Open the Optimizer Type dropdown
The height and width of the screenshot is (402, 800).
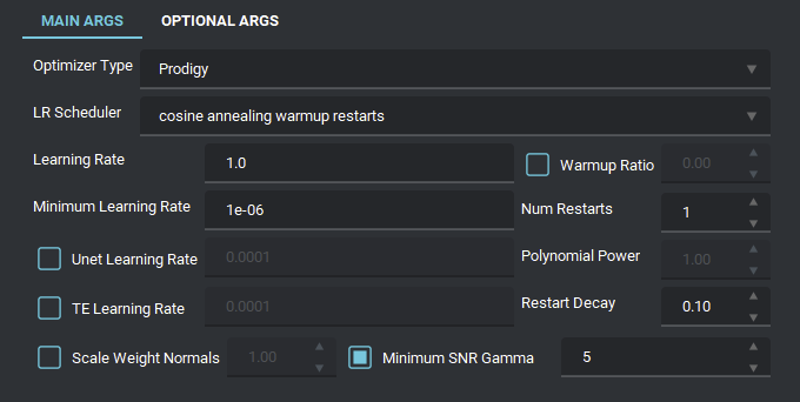(x=455, y=69)
